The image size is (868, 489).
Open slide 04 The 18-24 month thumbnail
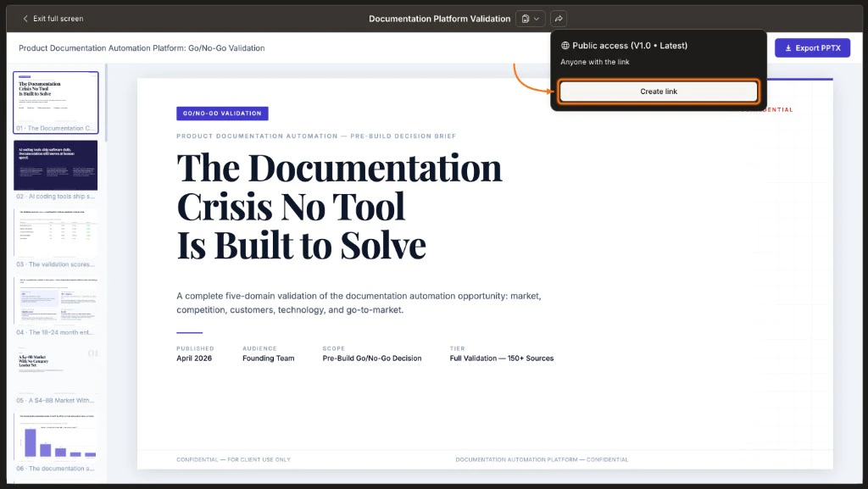[55, 299]
